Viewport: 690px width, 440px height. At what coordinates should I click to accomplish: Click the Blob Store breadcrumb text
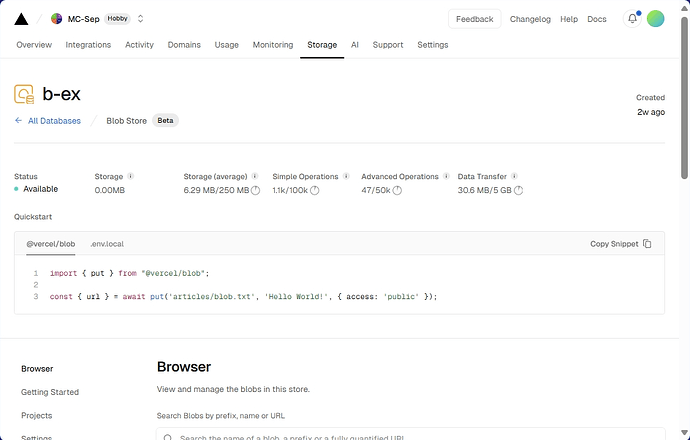coord(126,121)
